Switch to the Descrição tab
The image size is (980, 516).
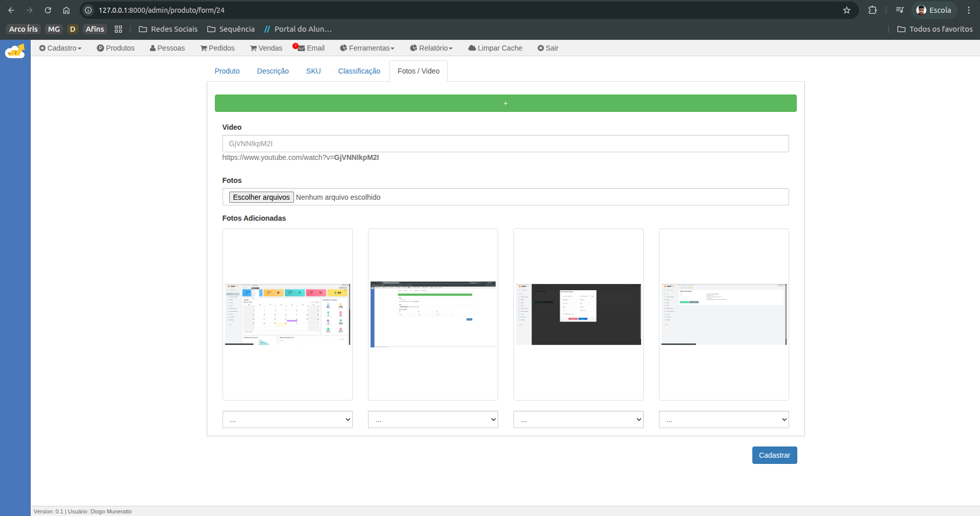point(273,71)
